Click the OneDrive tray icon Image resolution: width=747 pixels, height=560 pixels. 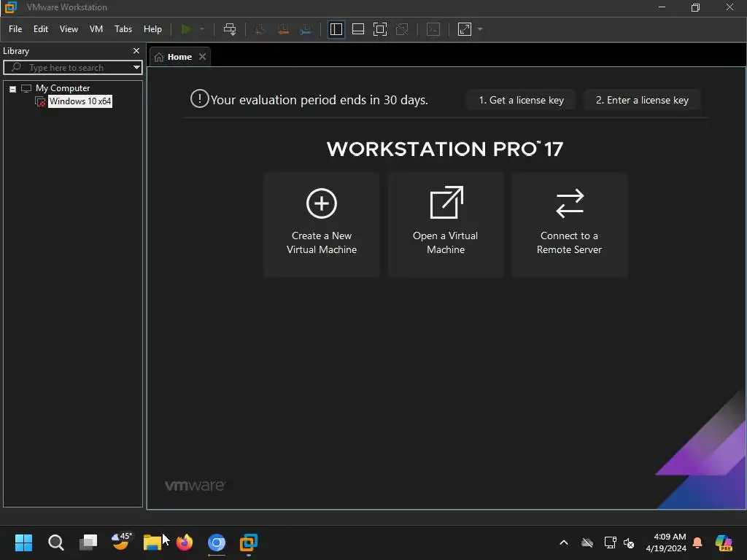click(x=587, y=542)
